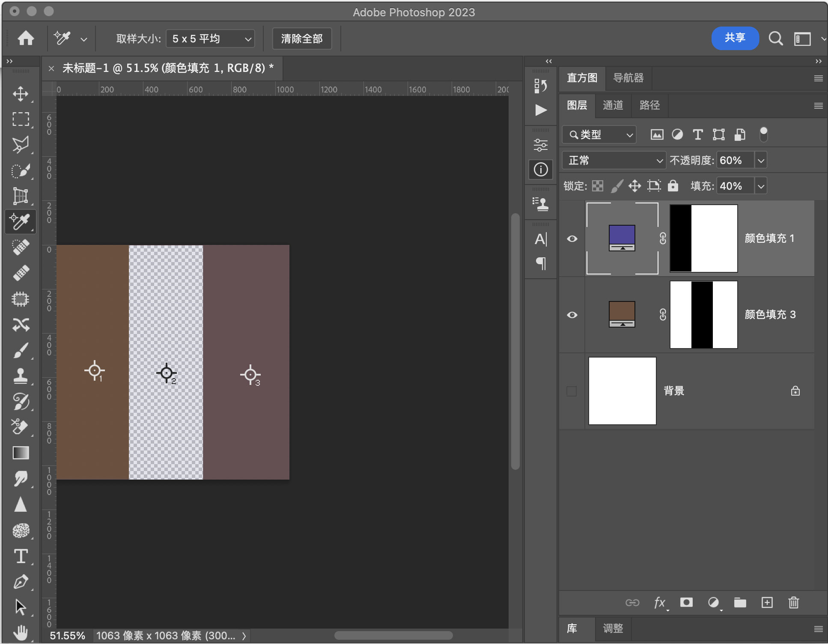This screenshot has width=828, height=644.
Task: Switch to the 路径 tab
Action: (x=649, y=105)
